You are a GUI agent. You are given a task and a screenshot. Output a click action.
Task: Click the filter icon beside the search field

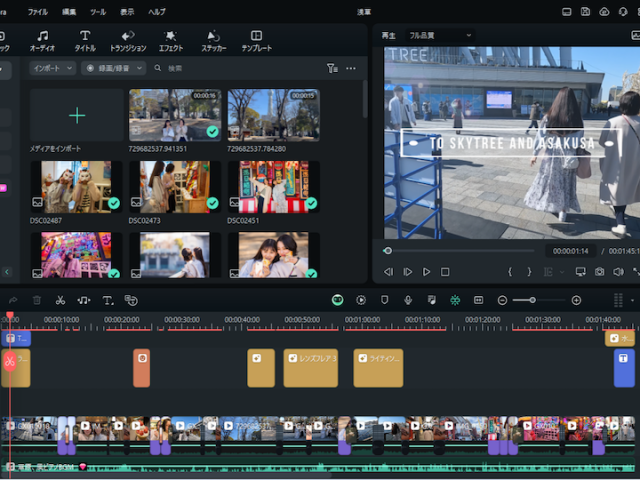pyautogui.click(x=332, y=68)
